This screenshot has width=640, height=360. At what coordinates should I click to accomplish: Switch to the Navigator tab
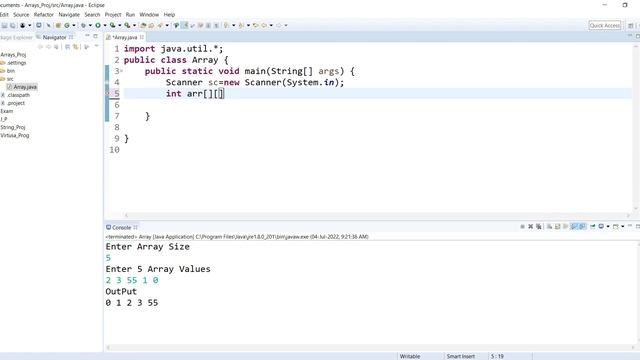[54, 37]
